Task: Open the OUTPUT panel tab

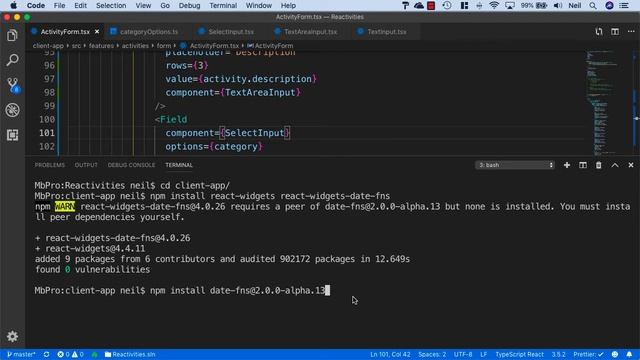Action: click(86, 165)
